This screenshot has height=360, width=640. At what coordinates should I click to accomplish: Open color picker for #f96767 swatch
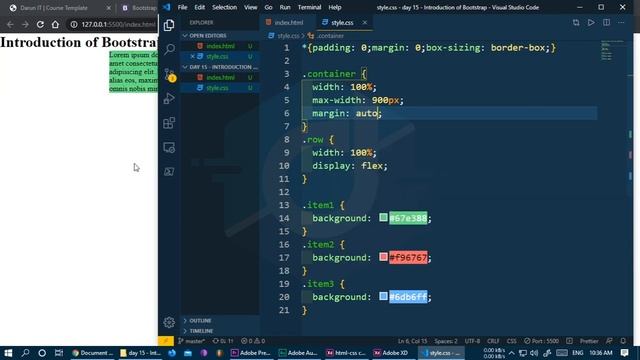(x=383, y=257)
